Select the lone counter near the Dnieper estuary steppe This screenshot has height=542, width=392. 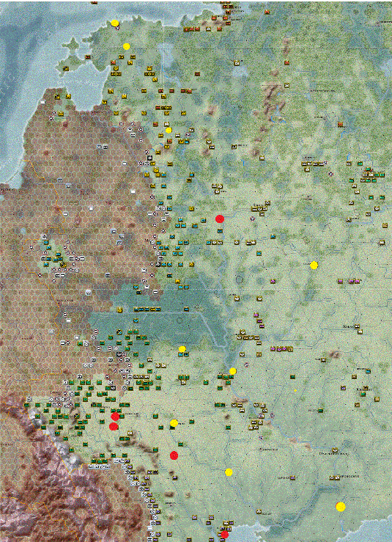click(259, 512)
